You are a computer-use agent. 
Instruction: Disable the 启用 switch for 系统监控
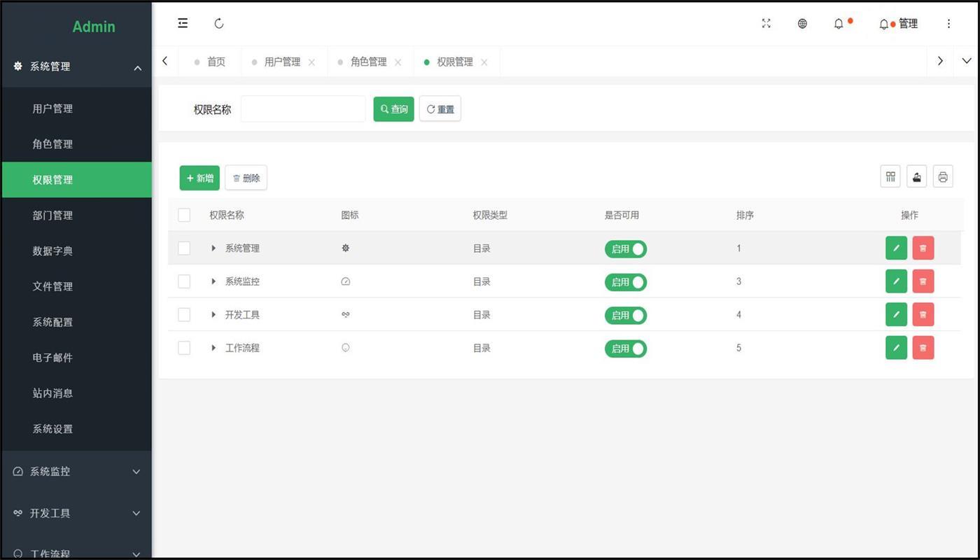click(626, 282)
